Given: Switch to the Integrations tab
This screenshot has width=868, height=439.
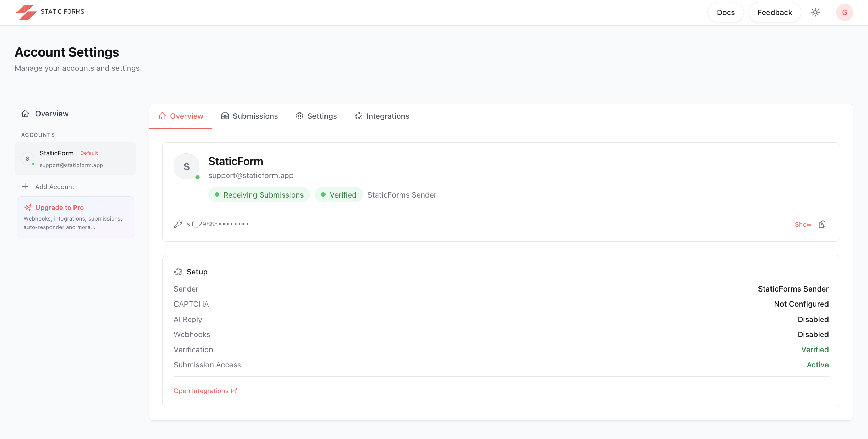Looking at the screenshot, I should pos(382,116).
